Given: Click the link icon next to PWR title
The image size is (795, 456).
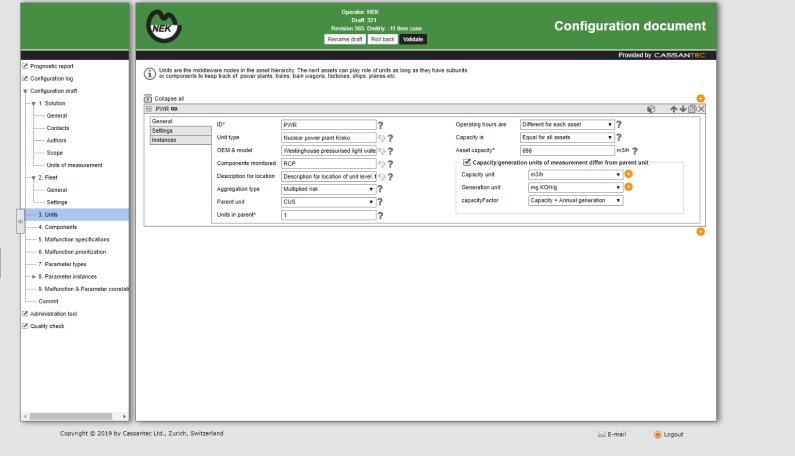Looking at the screenshot, I should pyautogui.click(x=174, y=109).
